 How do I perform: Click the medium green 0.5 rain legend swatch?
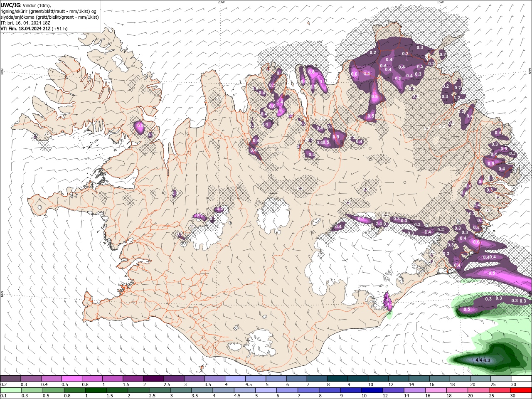[53, 390]
